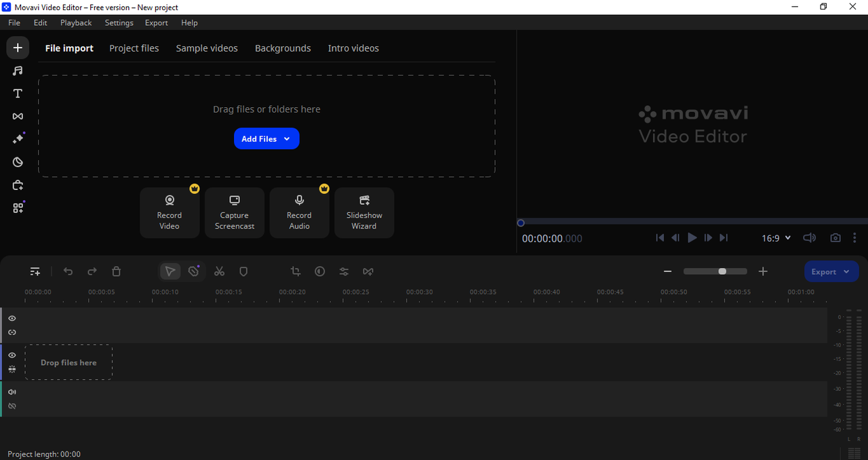The width and height of the screenshot is (868, 460).
Task: Toggle main video track secondary icon below eye
Action: pos(12,369)
